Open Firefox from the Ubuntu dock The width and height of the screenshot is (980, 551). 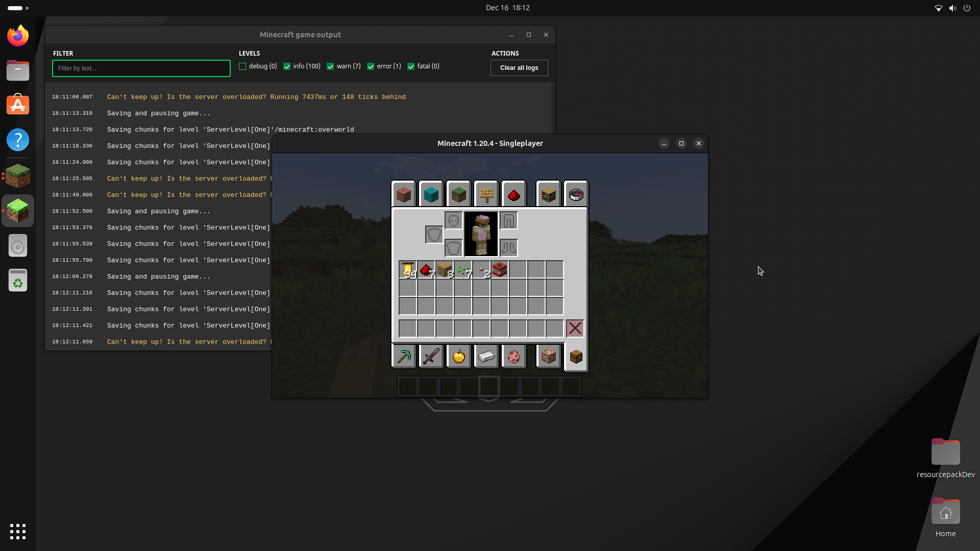[18, 36]
